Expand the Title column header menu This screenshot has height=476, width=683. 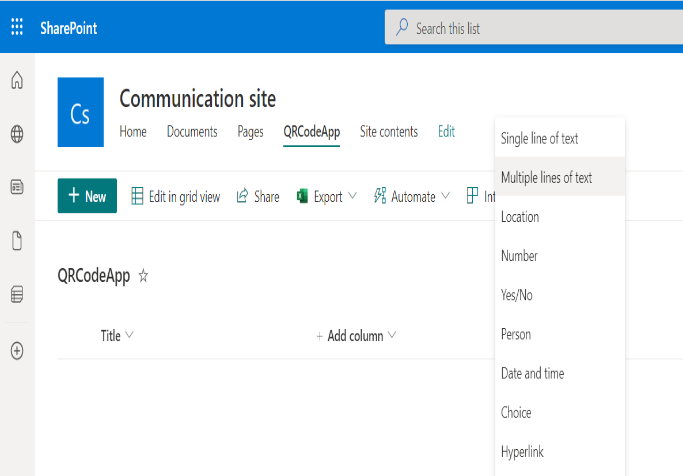coord(117,336)
